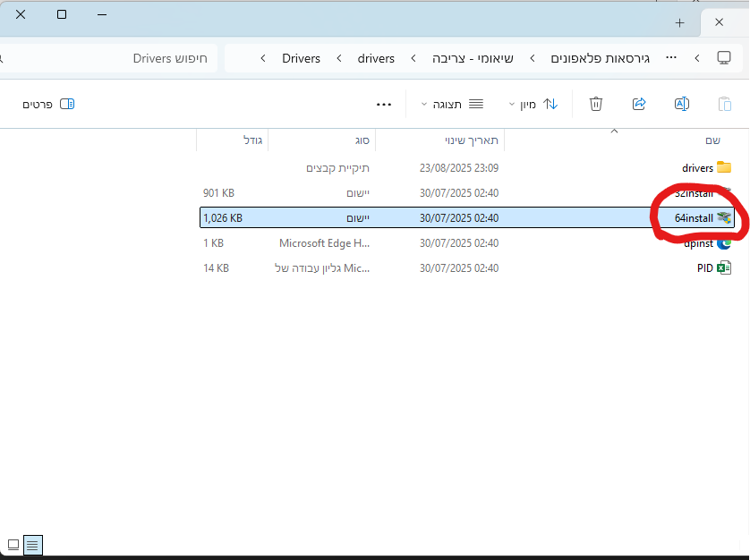The width and height of the screenshot is (750, 560).
Task: Toggle the פרטים details pane
Action: 48,104
